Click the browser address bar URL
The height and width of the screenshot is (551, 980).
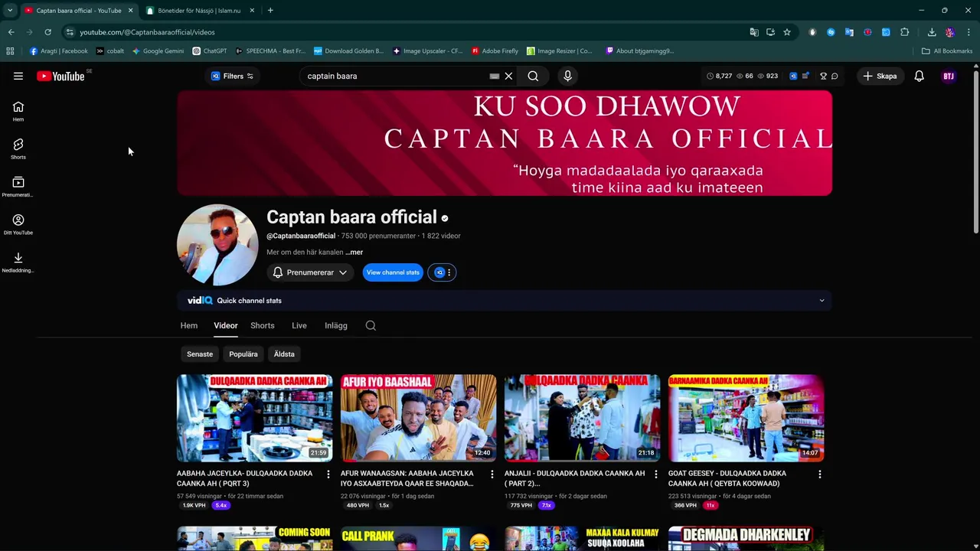click(x=147, y=32)
